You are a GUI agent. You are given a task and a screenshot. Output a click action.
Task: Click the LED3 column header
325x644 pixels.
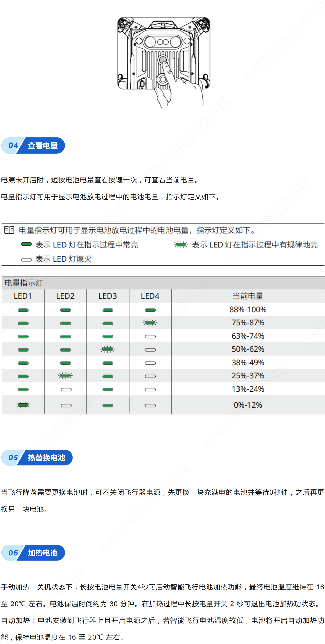(108, 296)
